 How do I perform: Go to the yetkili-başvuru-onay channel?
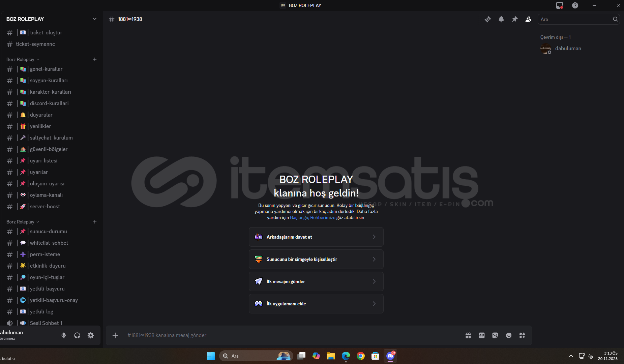click(x=51, y=300)
